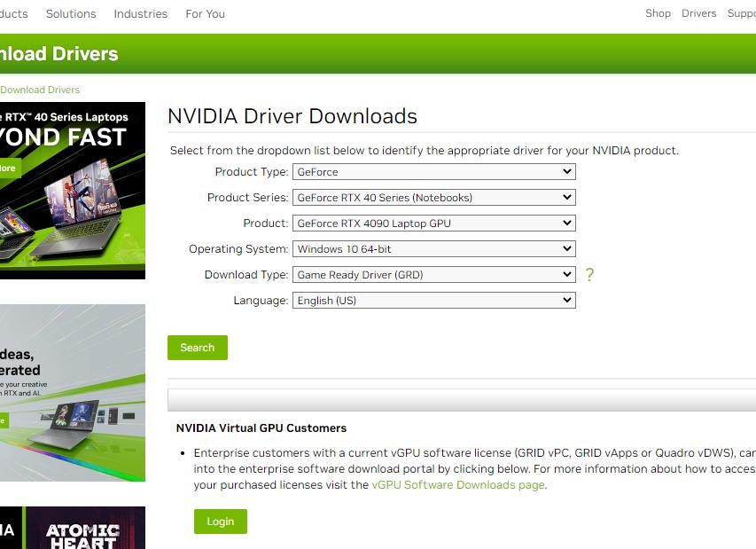Click the Download Type label
The width and height of the screenshot is (756, 549).
(246, 275)
